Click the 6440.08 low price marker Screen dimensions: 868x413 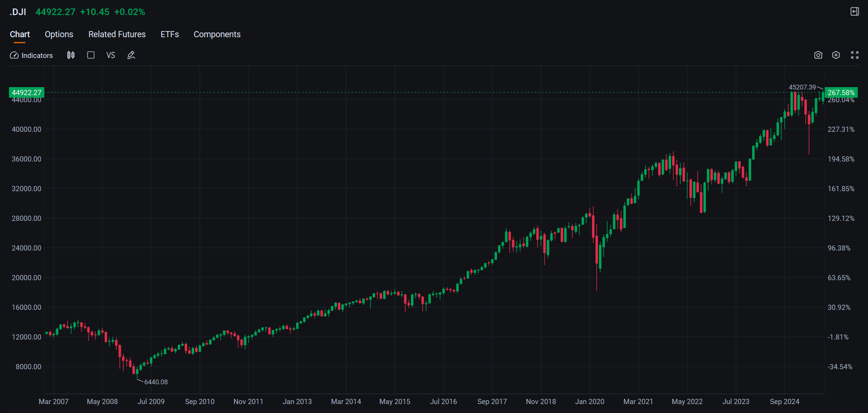click(x=156, y=382)
